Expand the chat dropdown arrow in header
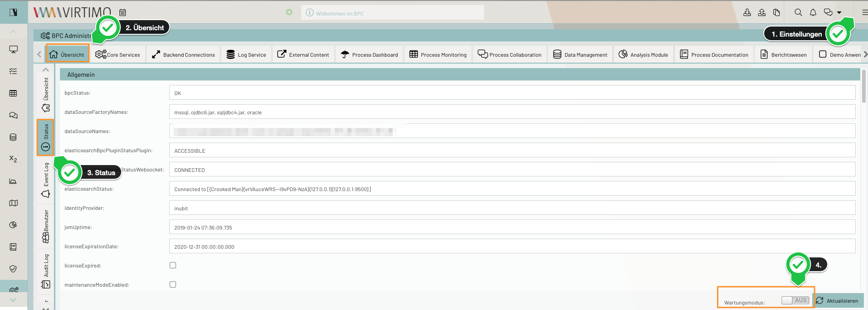The height and width of the screenshot is (310, 868). [x=839, y=13]
